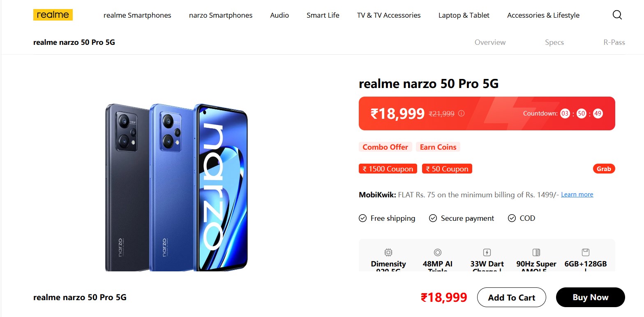Screen dimensions: 644x317
Task: Open the TV & TV Accessories menu
Action: pyautogui.click(x=389, y=15)
